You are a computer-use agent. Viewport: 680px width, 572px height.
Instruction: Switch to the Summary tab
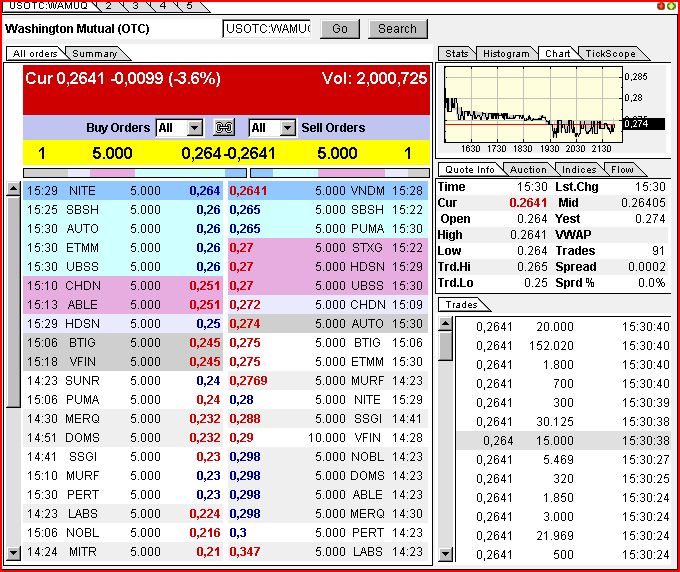click(x=95, y=53)
